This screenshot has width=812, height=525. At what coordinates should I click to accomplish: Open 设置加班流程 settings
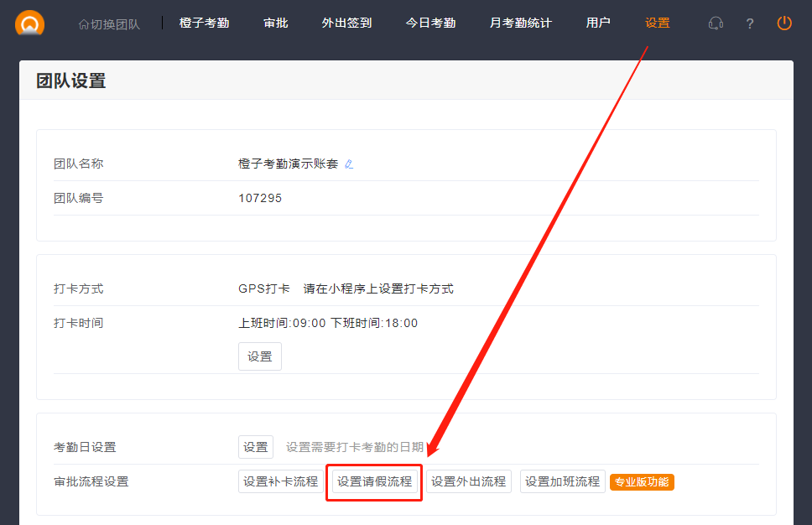coord(562,481)
